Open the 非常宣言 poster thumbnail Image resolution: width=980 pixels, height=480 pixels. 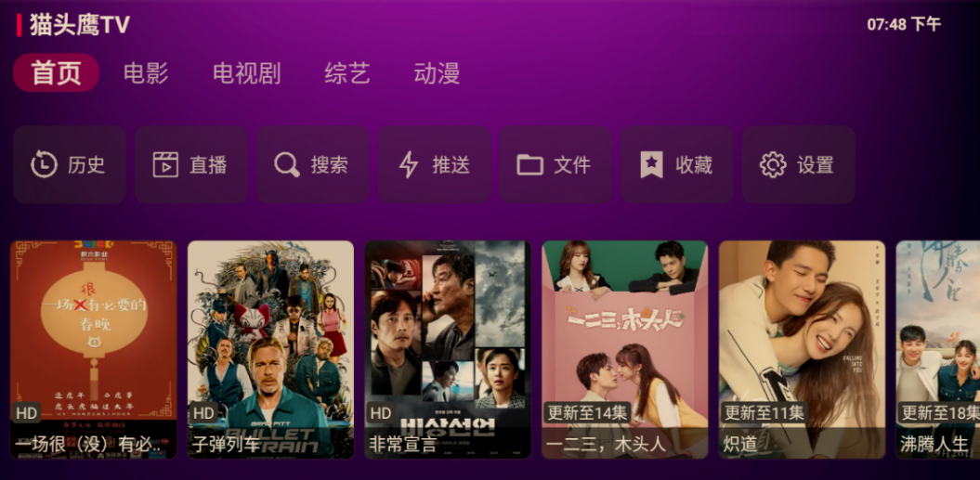pyautogui.click(x=448, y=349)
